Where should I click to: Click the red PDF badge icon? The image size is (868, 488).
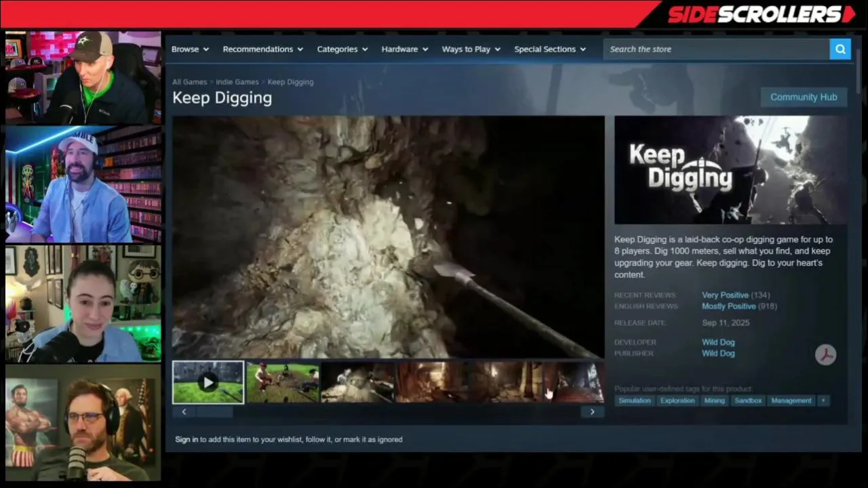tap(825, 354)
